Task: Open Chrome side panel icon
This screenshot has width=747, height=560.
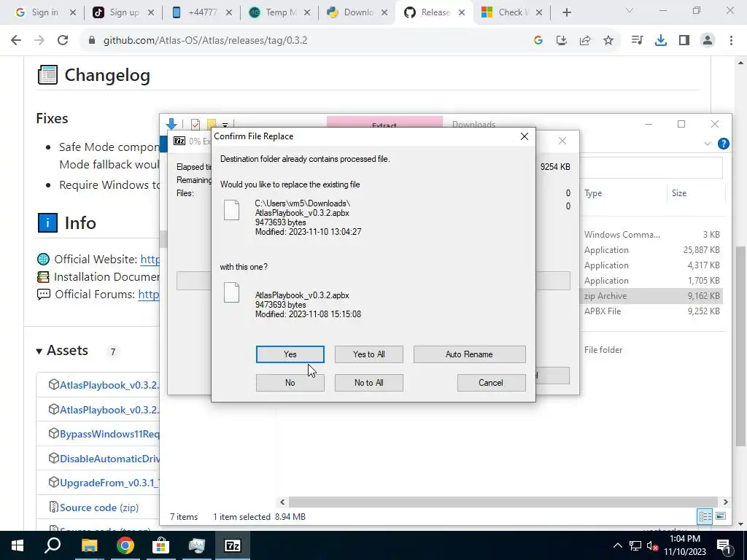Action: click(x=684, y=41)
